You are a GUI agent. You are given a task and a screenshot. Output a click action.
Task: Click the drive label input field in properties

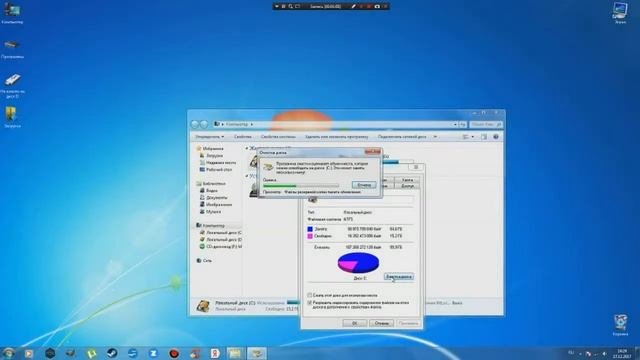coord(367,200)
